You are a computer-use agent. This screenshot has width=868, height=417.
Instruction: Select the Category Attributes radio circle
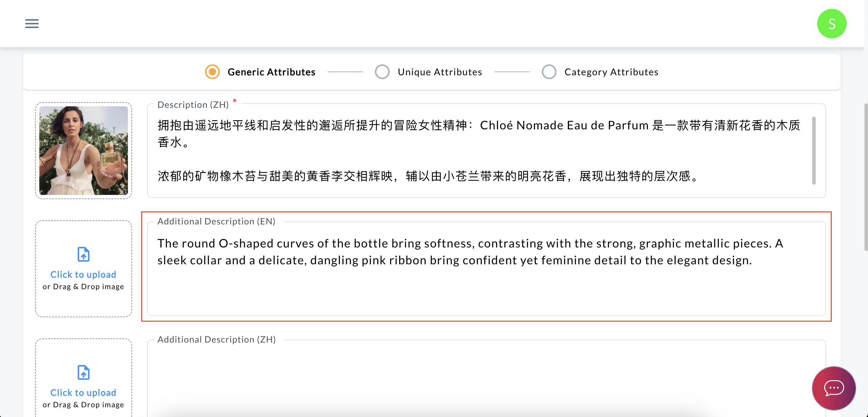549,72
